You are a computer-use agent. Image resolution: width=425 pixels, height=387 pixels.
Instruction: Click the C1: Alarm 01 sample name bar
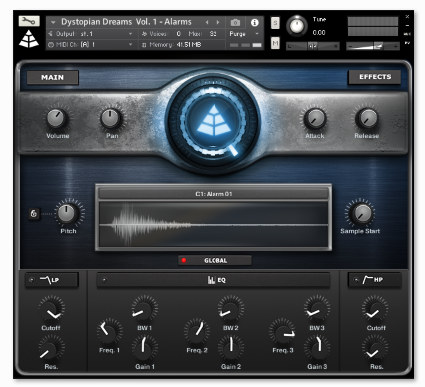[213, 194]
